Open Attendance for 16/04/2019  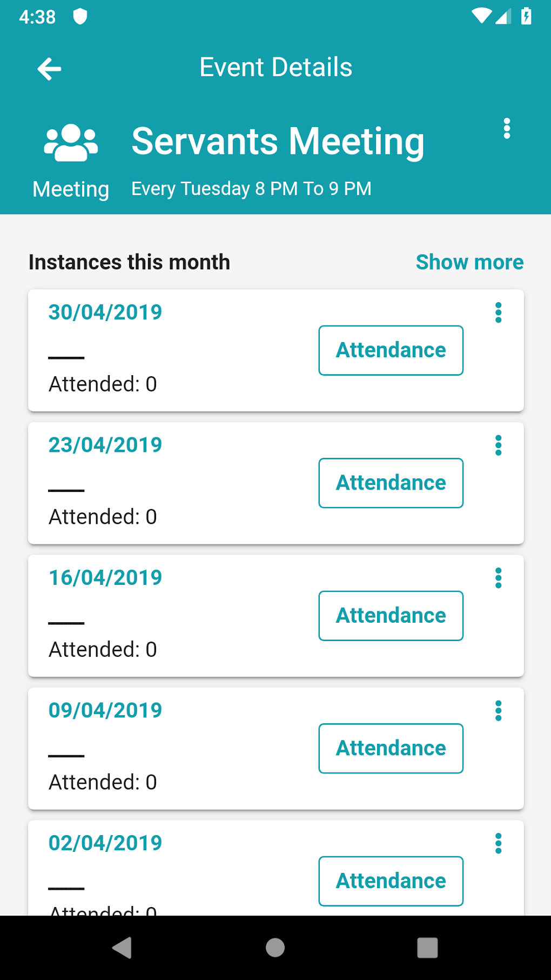tap(391, 616)
